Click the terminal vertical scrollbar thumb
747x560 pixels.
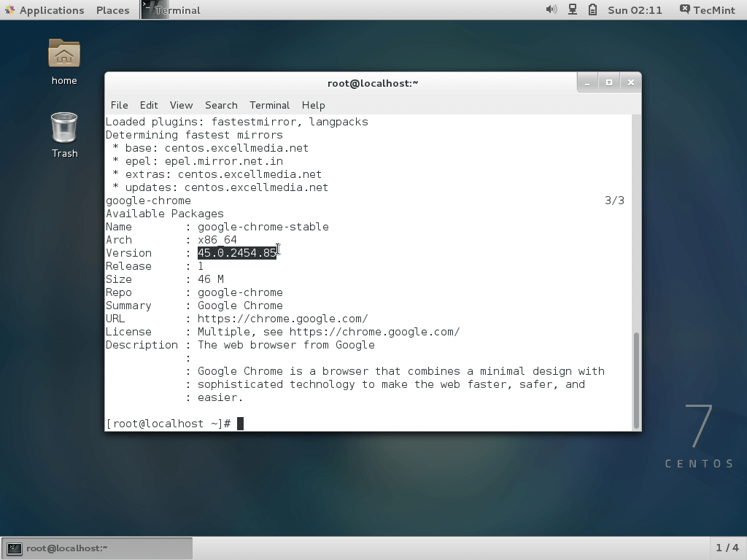click(636, 379)
